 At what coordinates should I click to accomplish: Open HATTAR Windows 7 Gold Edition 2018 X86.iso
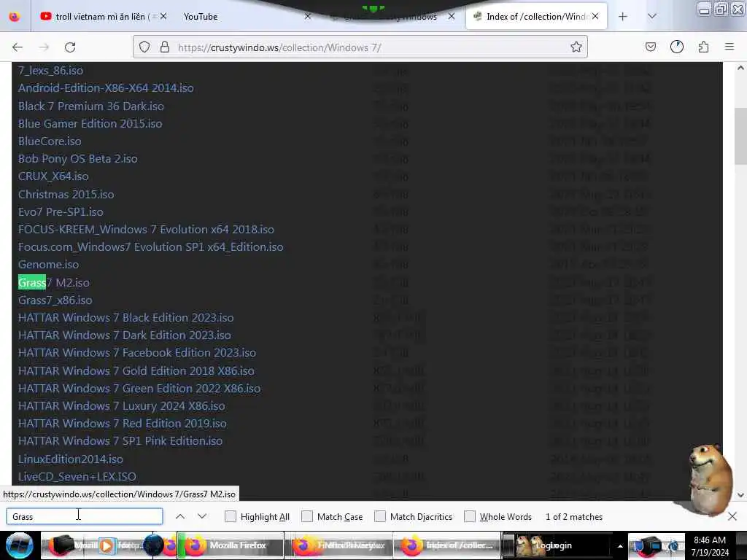[x=136, y=371]
